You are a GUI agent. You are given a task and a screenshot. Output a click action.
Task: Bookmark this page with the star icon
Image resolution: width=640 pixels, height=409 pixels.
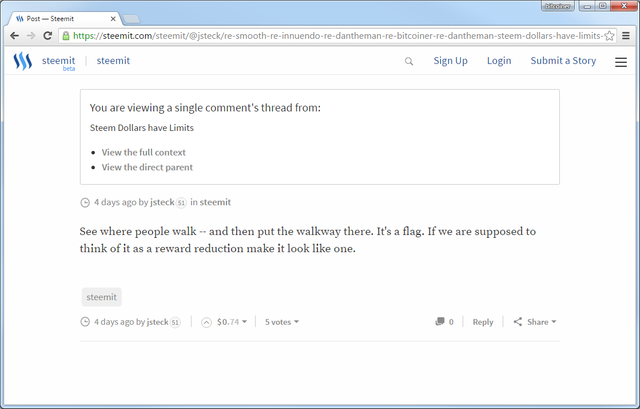click(609, 36)
